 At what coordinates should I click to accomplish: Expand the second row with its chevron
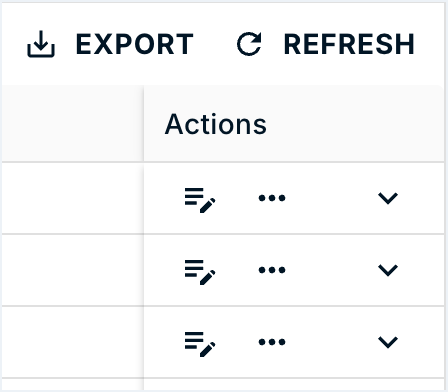tap(388, 270)
